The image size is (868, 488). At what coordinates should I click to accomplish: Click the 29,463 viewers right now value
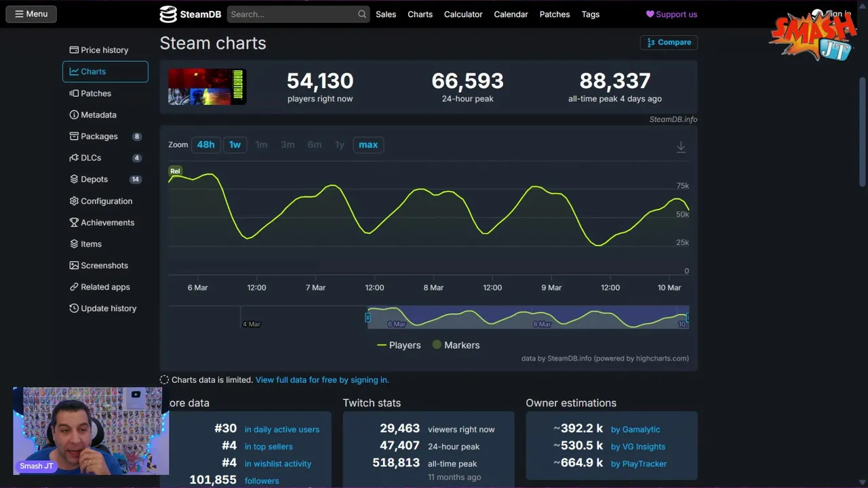pyautogui.click(x=399, y=429)
